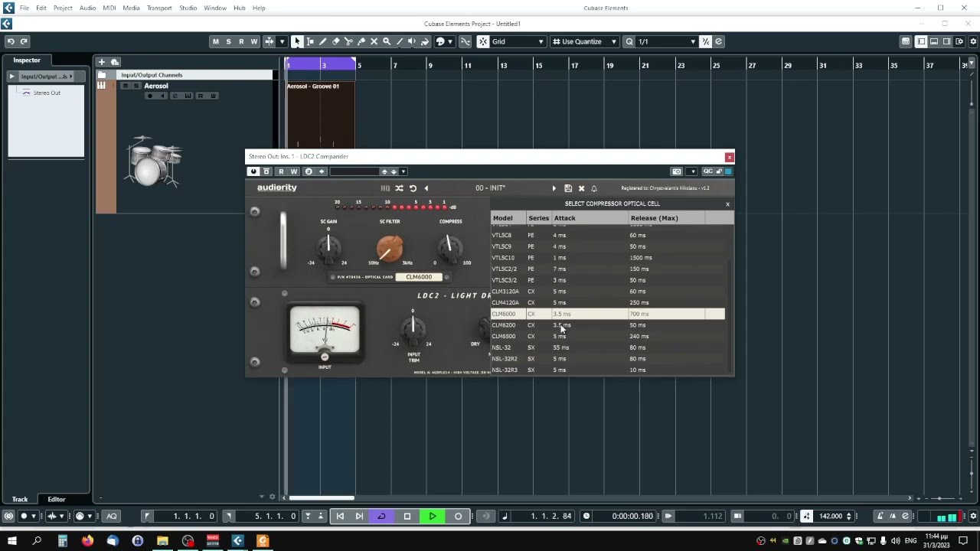This screenshot has width=980, height=551.
Task: Select the Erase tool in the toolbar
Action: tap(335, 41)
